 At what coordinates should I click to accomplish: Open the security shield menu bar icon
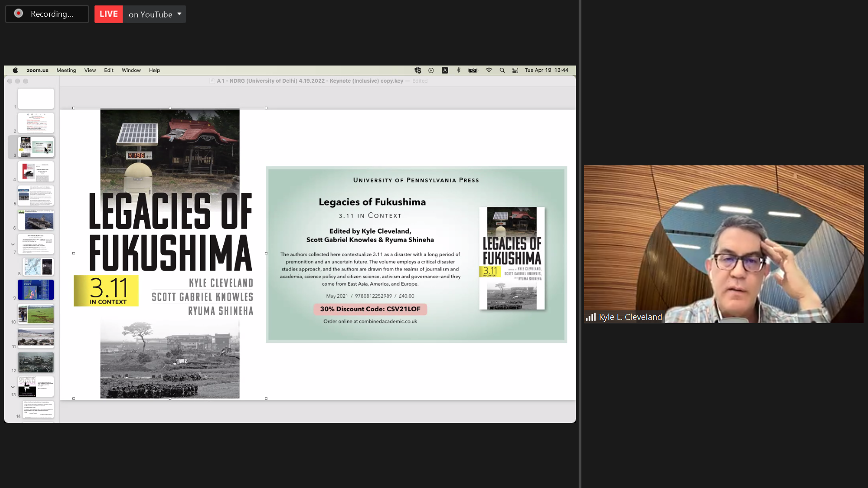point(418,70)
